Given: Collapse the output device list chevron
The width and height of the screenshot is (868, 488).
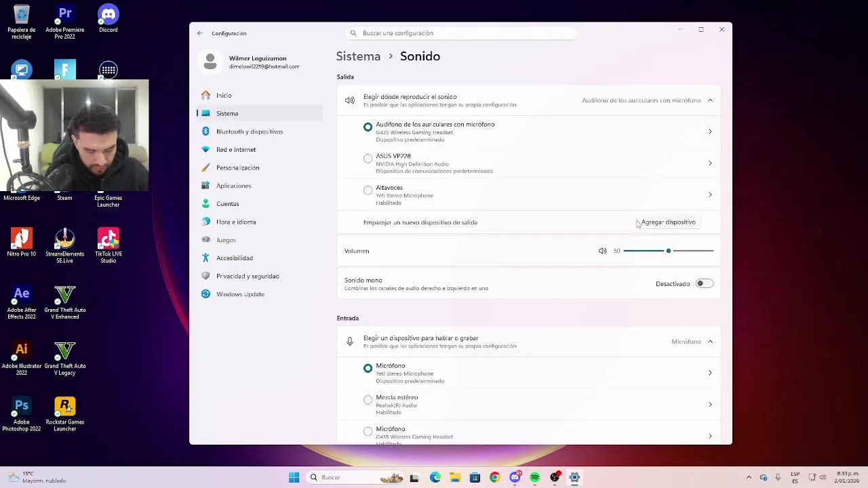Looking at the screenshot, I should coord(710,100).
